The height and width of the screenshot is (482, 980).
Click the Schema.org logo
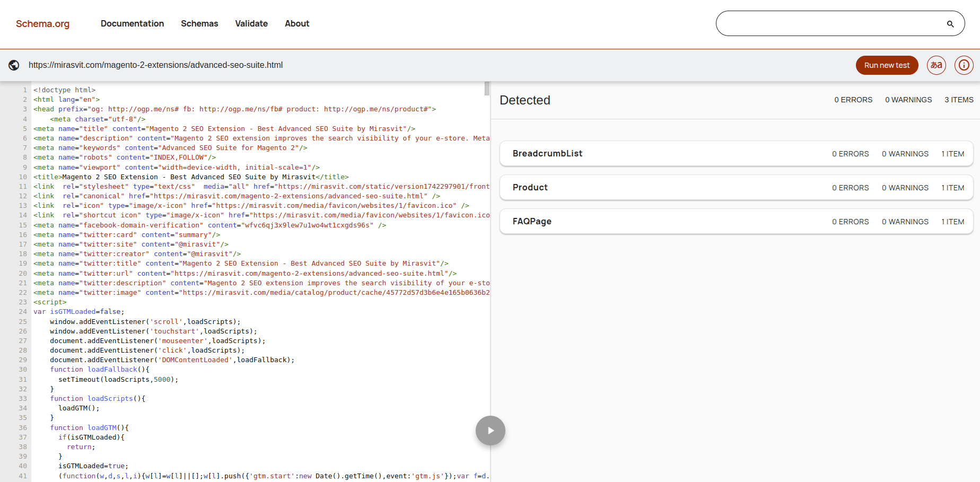click(42, 24)
